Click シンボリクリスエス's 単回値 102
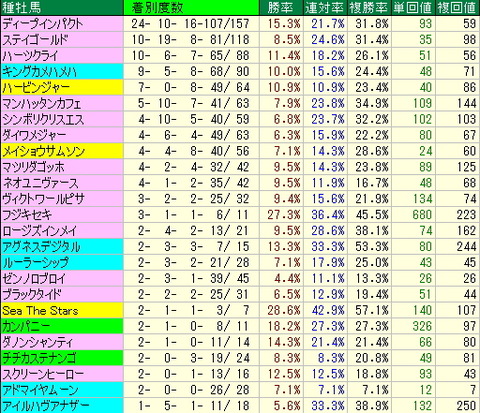The height and width of the screenshot is (413, 480). pyautogui.click(x=422, y=119)
